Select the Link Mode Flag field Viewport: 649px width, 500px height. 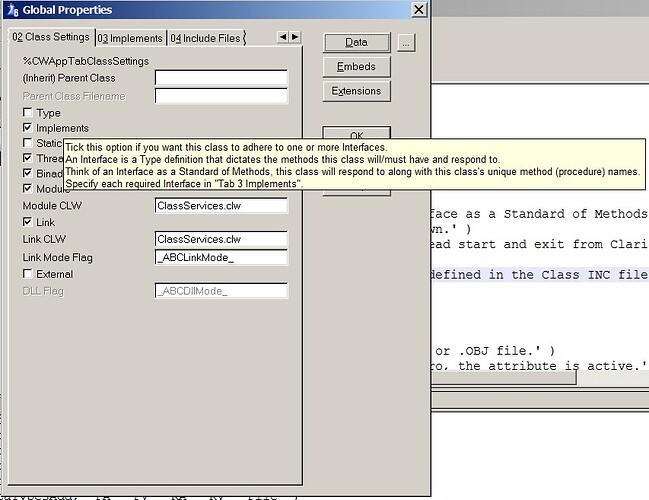(221, 257)
